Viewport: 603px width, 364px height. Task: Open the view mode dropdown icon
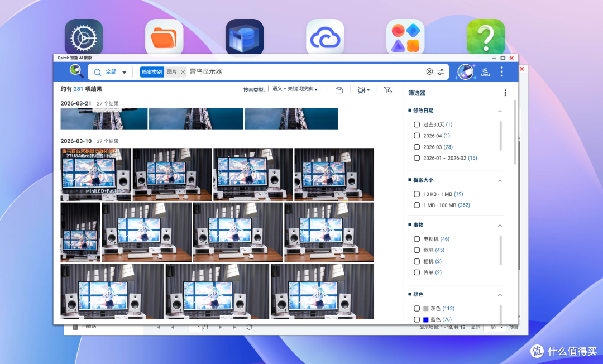click(x=363, y=90)
